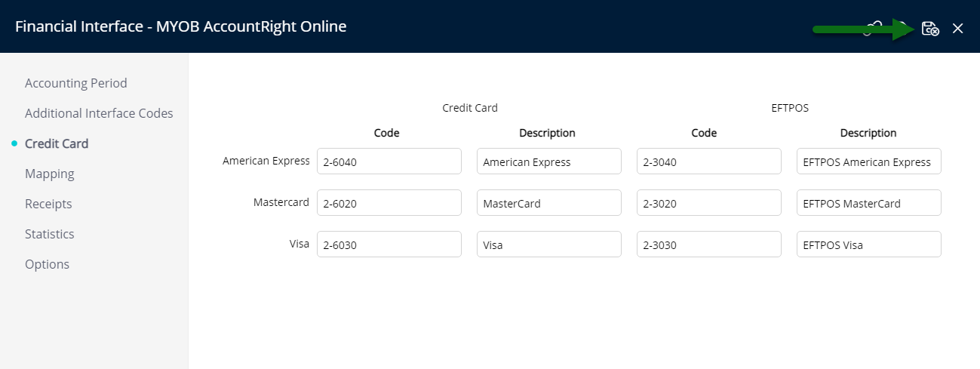Open the Accounting Period section
This screenshot has width=980, height=369.
(x=76, y=83)
